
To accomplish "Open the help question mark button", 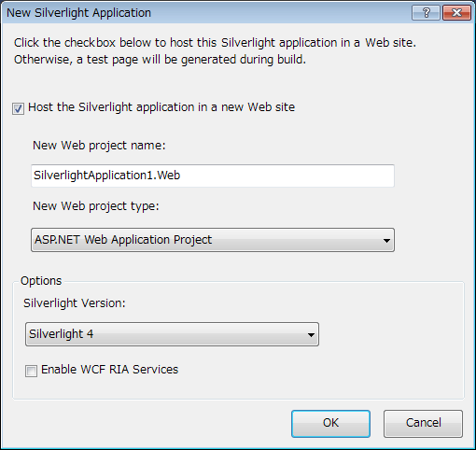I will click(x=426, y=13).
